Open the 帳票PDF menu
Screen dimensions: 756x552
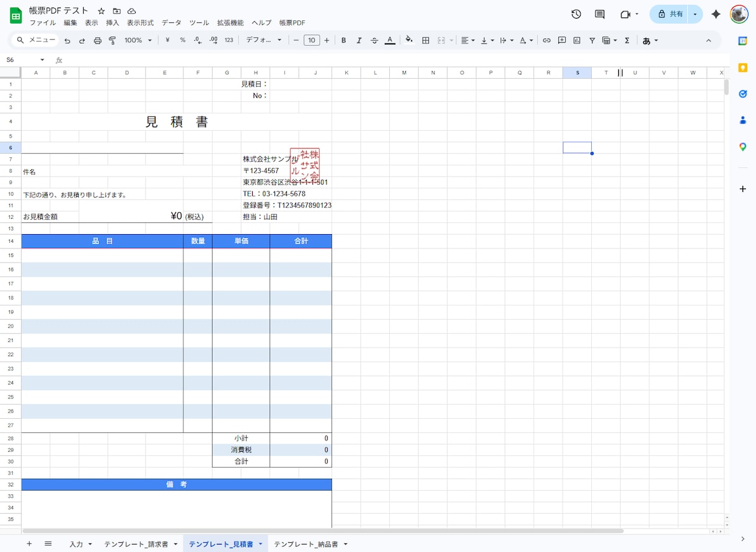coord(292,23)
